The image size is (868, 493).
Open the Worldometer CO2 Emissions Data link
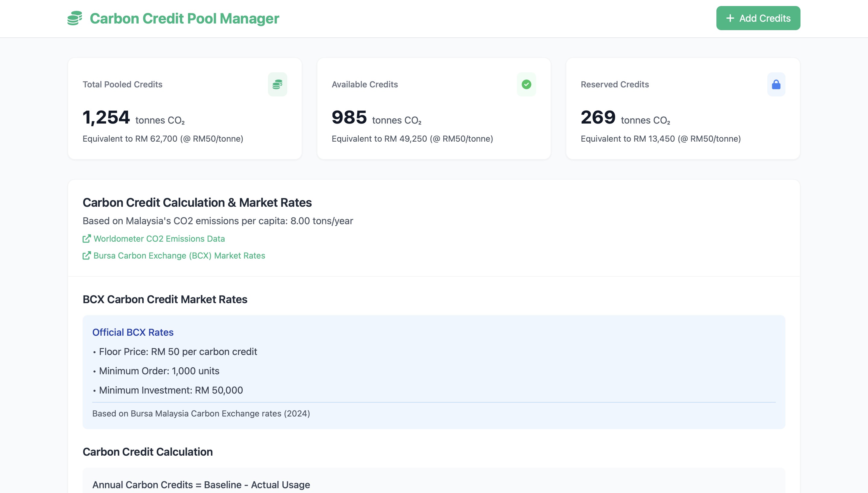tap(159, 239)
